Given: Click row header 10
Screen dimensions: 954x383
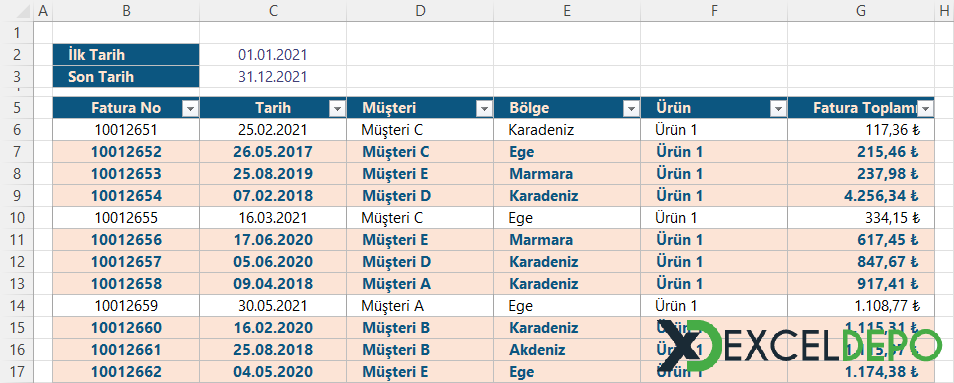Looking at the screenshot, I should click(16, 218).
